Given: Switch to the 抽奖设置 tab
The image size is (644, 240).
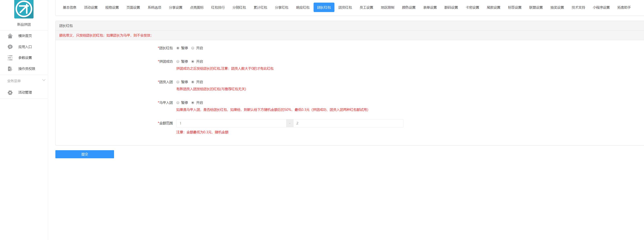Looking at the screenshot, I should click(x=557, y=7).
